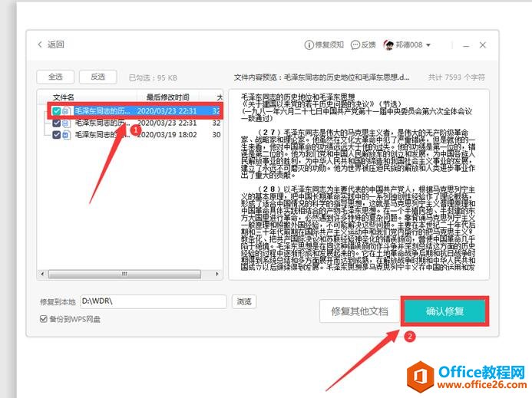This screenshot has height=398, width=532.
Task: Click document icon of file dated 2020/03/19 18:02
Action: click(x=66, y=135)
